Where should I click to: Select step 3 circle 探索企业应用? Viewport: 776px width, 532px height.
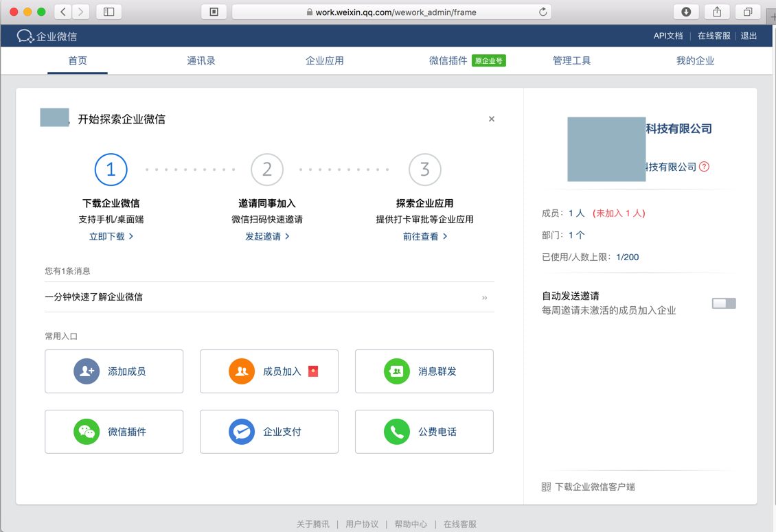coord(424,170)
